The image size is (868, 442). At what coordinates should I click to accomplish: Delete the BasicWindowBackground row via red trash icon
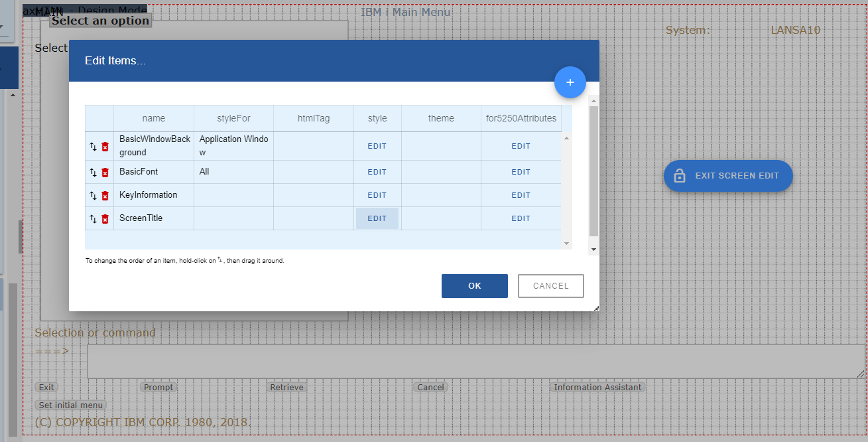[105, 147]
